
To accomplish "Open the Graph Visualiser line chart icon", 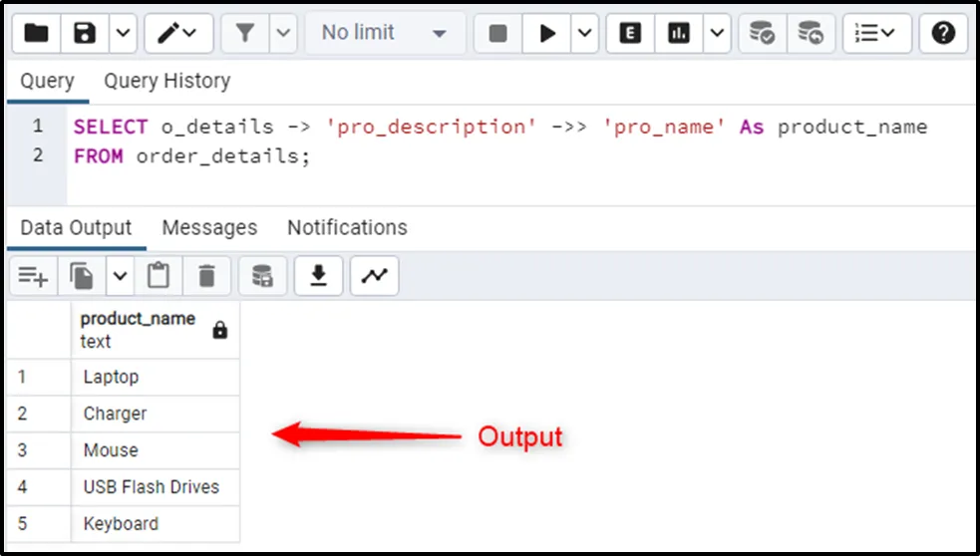I will tap(374, 276).
